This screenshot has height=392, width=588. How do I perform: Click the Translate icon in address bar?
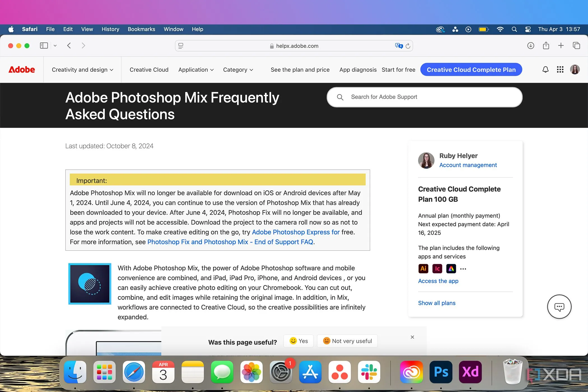(x=399, y=46)
